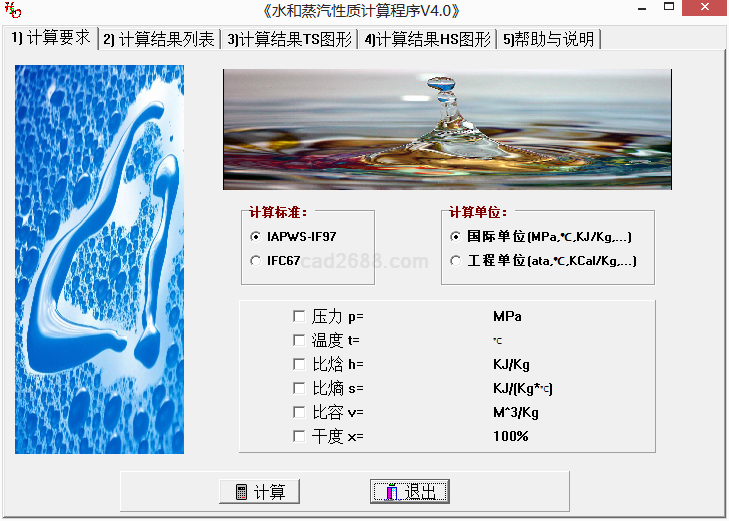Open the 2) 计算结果列表 tab
Viewport: 729px width, 521px height.
(159, 40)
